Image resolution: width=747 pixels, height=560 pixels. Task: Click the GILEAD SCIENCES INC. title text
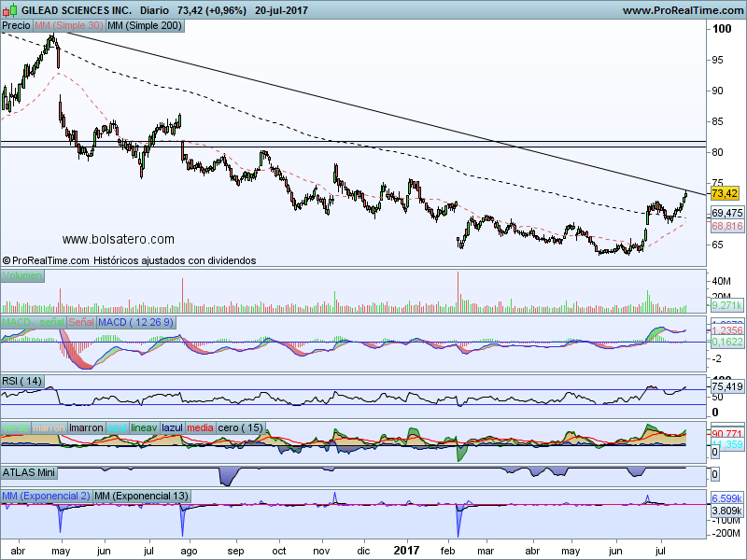coord(77,10)
